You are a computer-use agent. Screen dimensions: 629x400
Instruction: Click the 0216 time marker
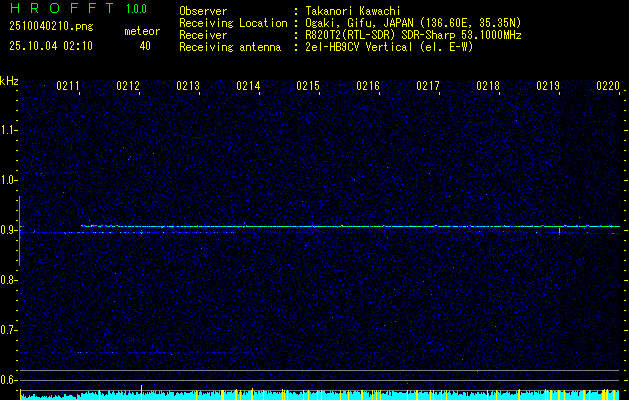(368, 86)
